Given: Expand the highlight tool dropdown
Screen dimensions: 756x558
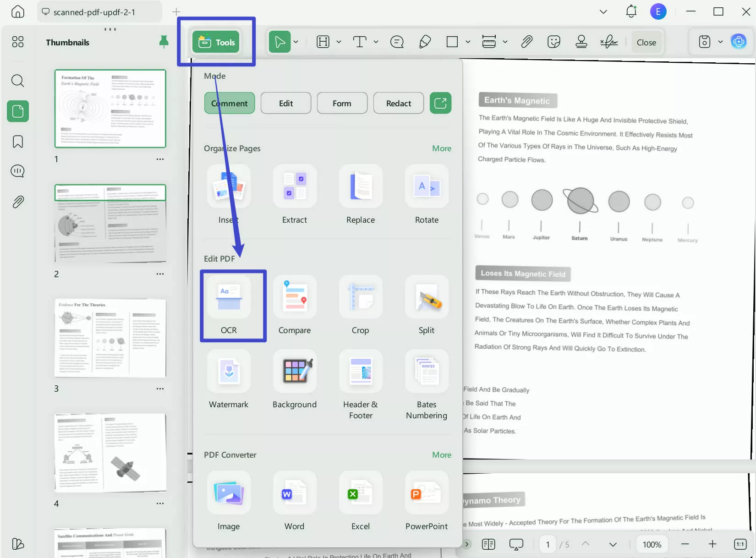Looking at the screenshot, I should point(339,42).
